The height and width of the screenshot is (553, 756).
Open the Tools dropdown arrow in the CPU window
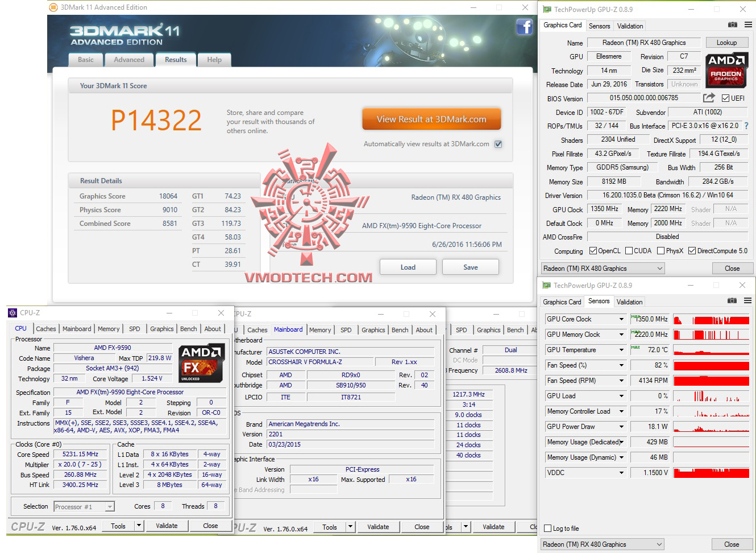tap(139, 526)
